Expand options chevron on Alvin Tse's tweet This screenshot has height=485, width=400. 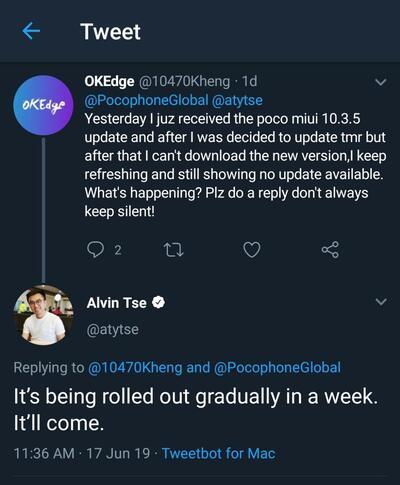(x=381, y=301)
